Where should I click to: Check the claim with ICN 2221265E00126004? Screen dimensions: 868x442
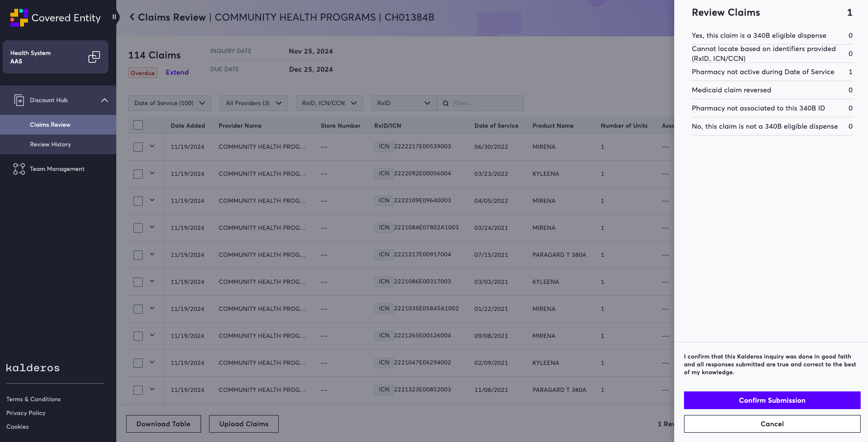pos(138,336)
